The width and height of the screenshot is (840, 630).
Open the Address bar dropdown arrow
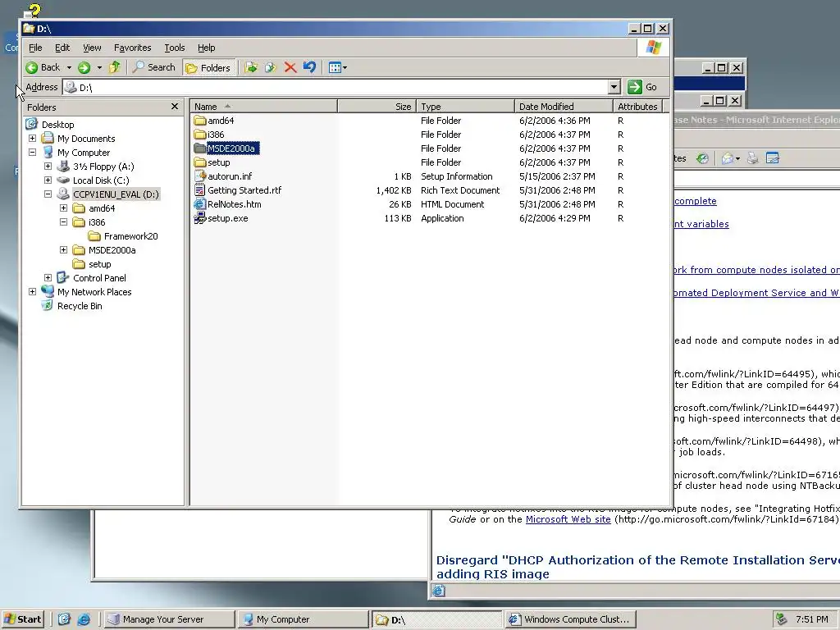(614, 87)
